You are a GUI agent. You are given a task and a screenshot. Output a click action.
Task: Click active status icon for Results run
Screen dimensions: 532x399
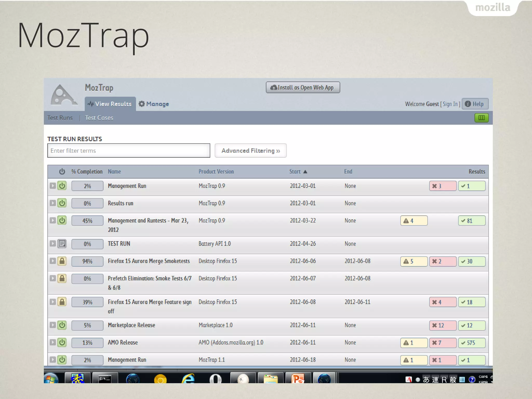coord(62,203)
